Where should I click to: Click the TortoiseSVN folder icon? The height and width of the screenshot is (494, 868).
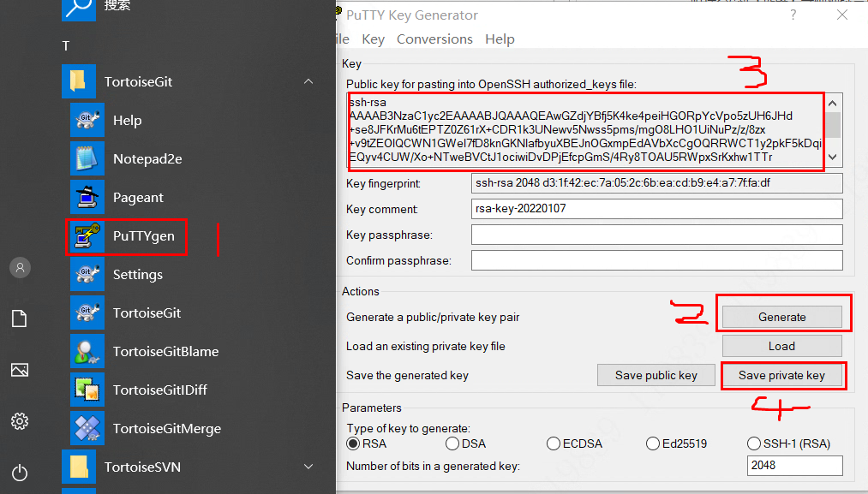(79, 467)
